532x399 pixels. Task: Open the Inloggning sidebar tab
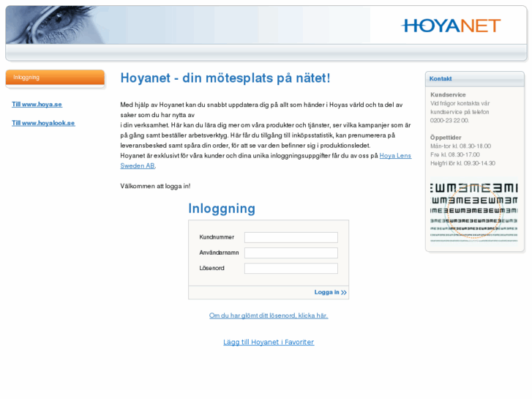(55, 78)
